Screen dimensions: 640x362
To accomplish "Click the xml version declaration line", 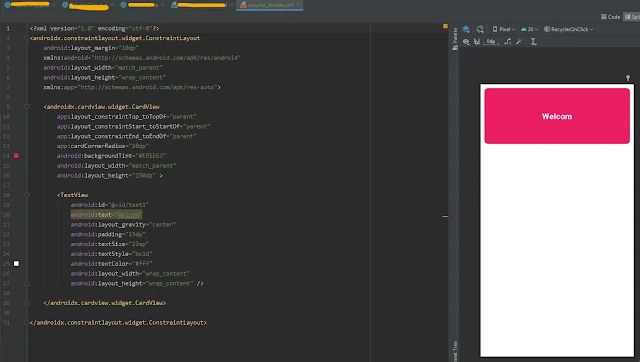I will pos(94,28).
